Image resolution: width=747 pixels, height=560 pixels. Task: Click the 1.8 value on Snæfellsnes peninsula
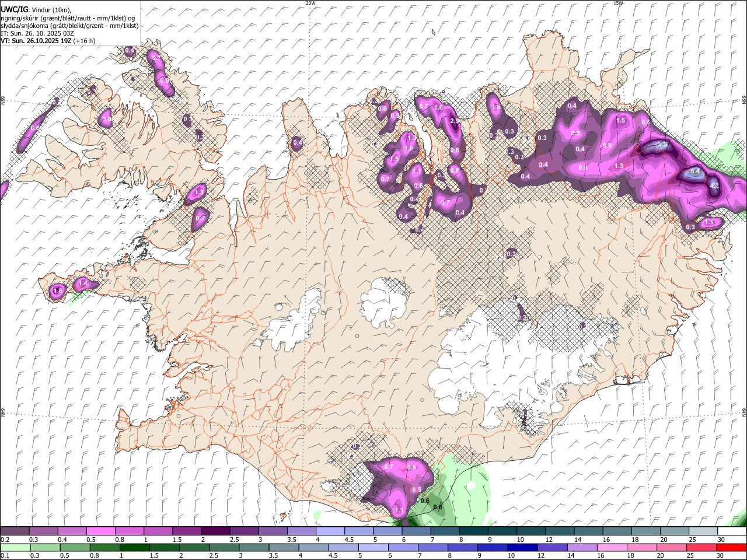pos(57,290)
